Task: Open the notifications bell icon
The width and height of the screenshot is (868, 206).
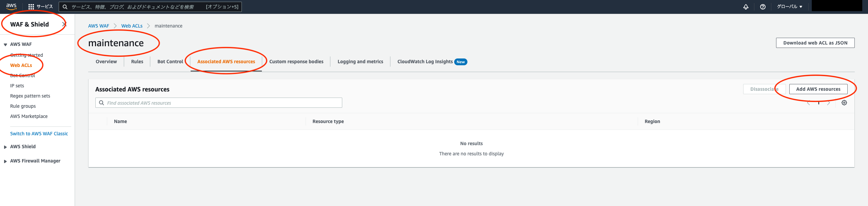Action: pyautogui.click(x=746, y=7)
